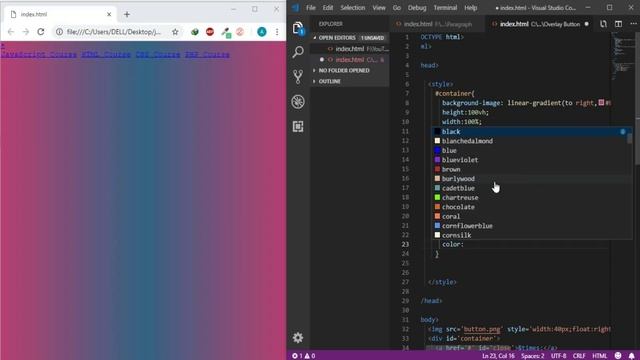640x360 pixels.
Task: Choose black from the color suggestions
Action: point(531,131)
